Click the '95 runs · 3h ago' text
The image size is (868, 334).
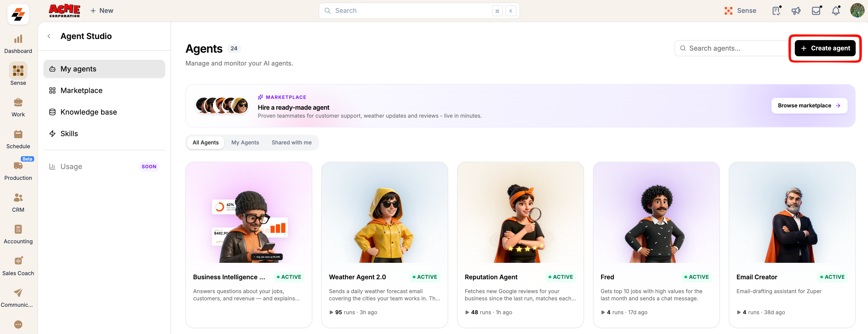tap(353, 312)
